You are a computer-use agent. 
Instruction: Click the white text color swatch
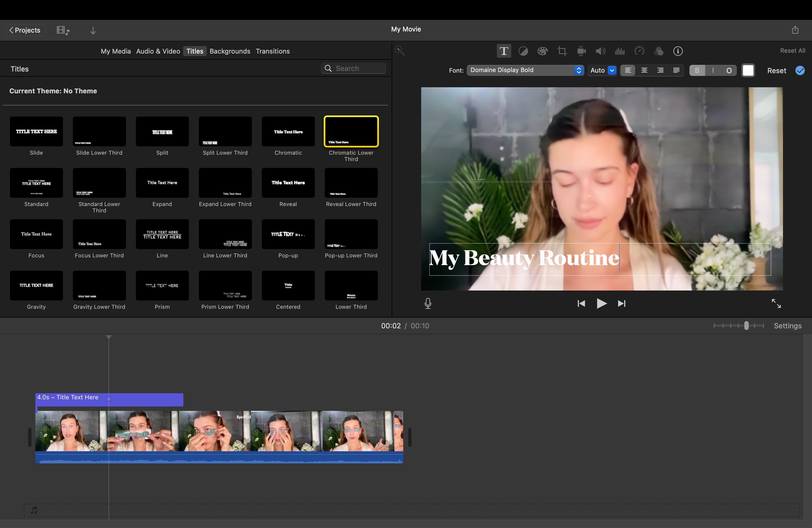point(748,70)
